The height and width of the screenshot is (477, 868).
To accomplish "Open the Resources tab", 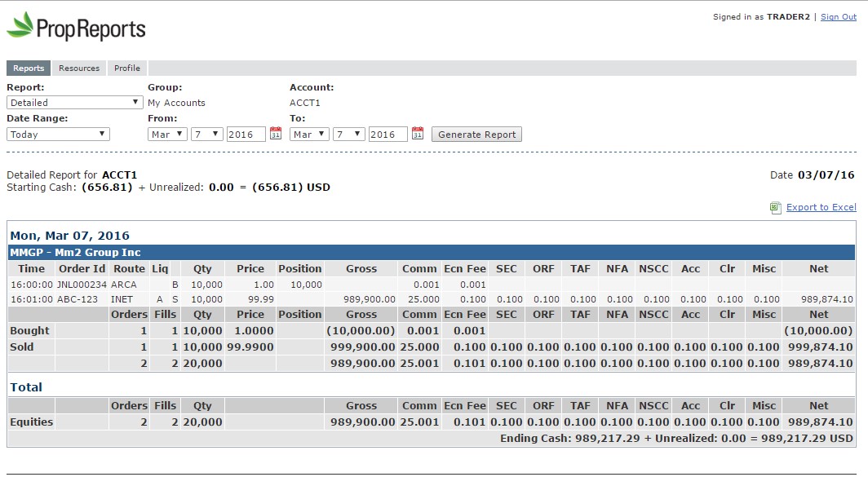I will (79, 68).
